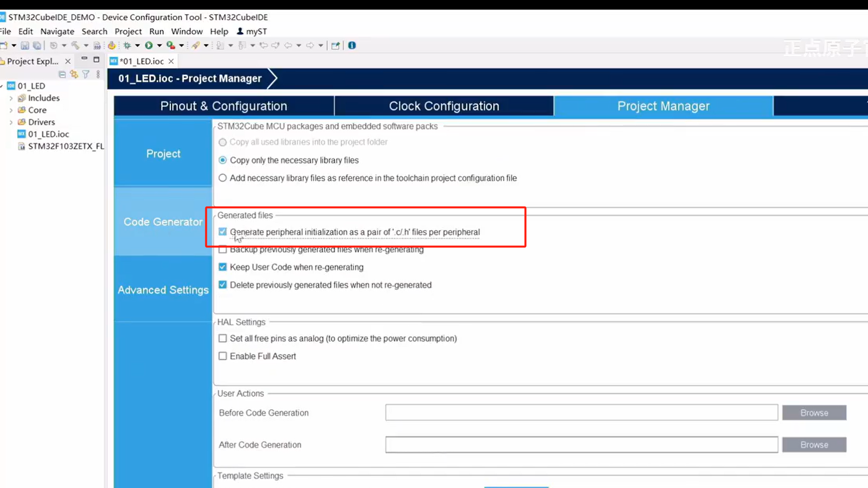Open dropdown arrow next to Run button
Screen dimensions: 868x488
point(159,46)
